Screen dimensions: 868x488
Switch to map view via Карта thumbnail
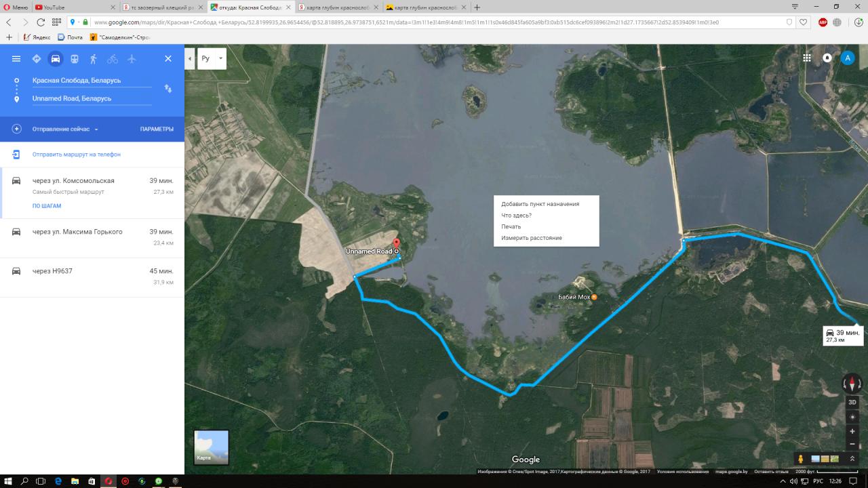[x=211, y=447]
